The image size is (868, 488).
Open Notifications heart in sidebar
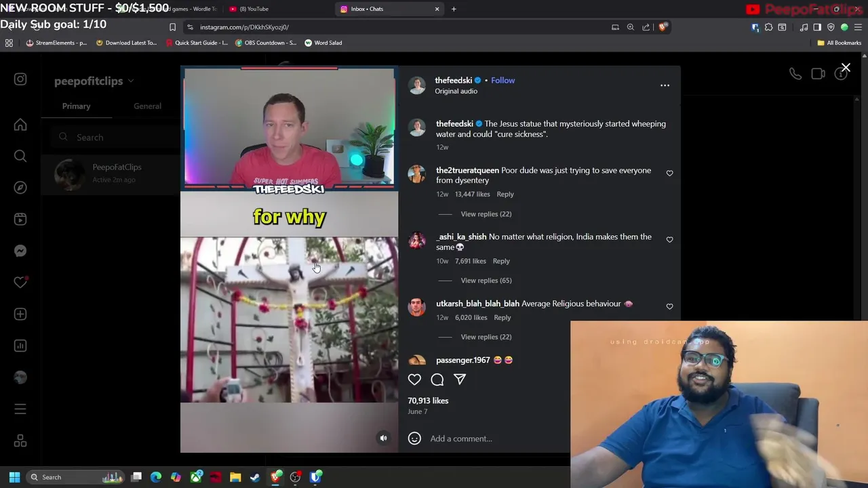20,283
